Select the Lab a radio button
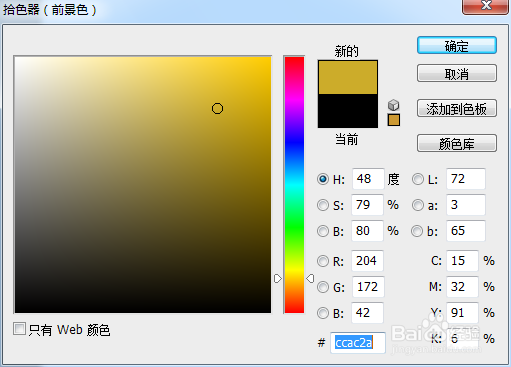This screenshot has width=511, height=367. click(418, 205)
